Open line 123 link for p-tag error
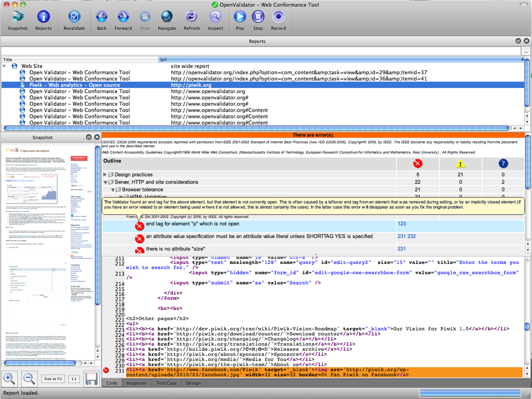532x399 pixels. point(401,224)
